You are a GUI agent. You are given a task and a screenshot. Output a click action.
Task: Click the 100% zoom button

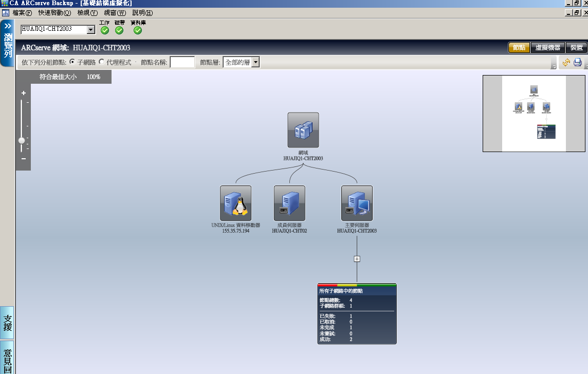pyautogui.click(x=94, y=77)
